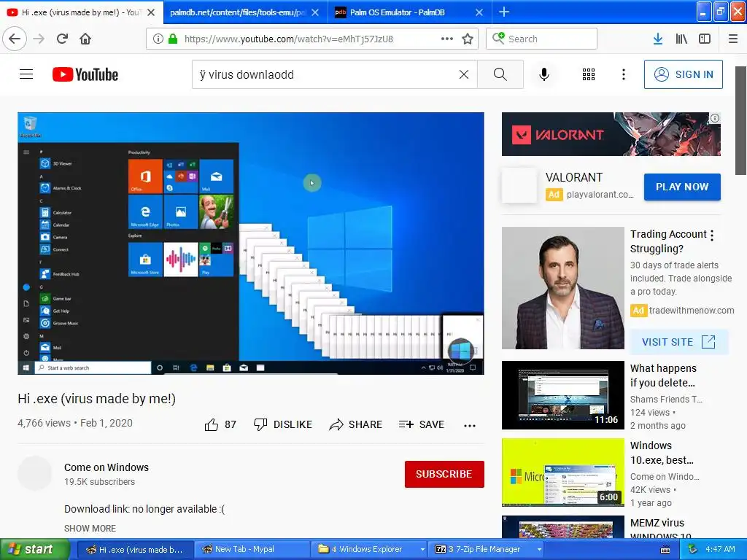This screenshot has width=747, height=560.
Task: Show site information icon in address bar
Action: tap(158, 39)
